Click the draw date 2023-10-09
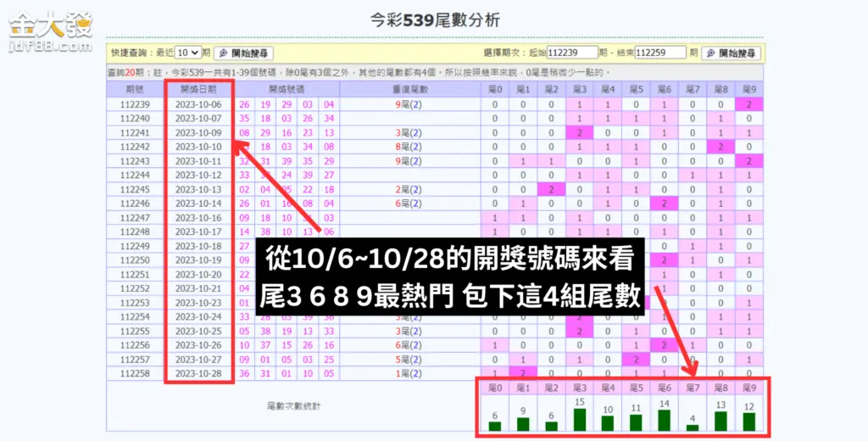 [198, 133]
